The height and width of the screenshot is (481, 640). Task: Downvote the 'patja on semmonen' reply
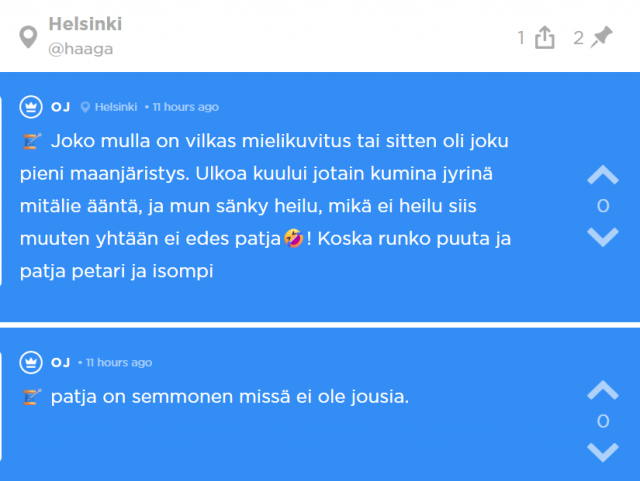[x=602, y=452]
